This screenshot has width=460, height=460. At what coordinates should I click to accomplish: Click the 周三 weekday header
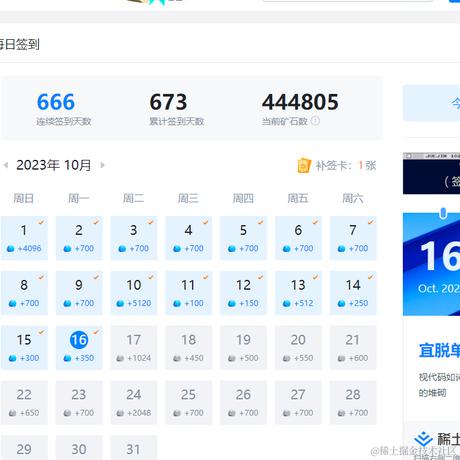coord(188,198)
